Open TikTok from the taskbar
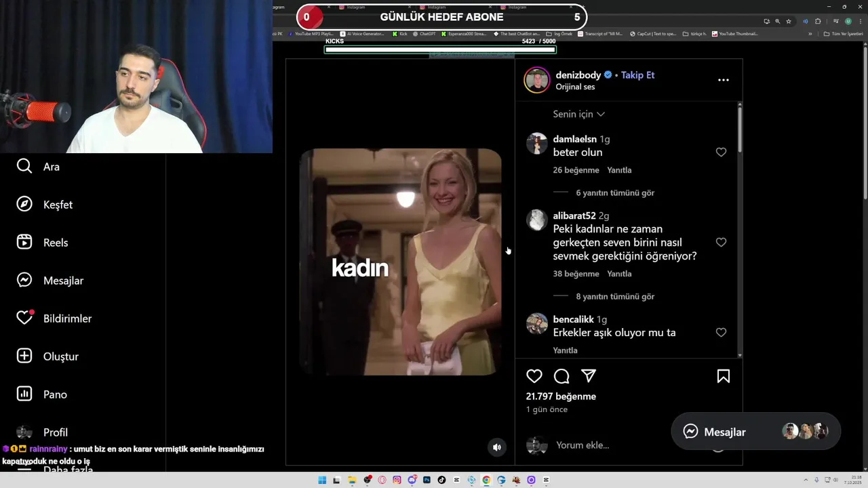This screenshot has width=868, height=488. pos(441,480)
